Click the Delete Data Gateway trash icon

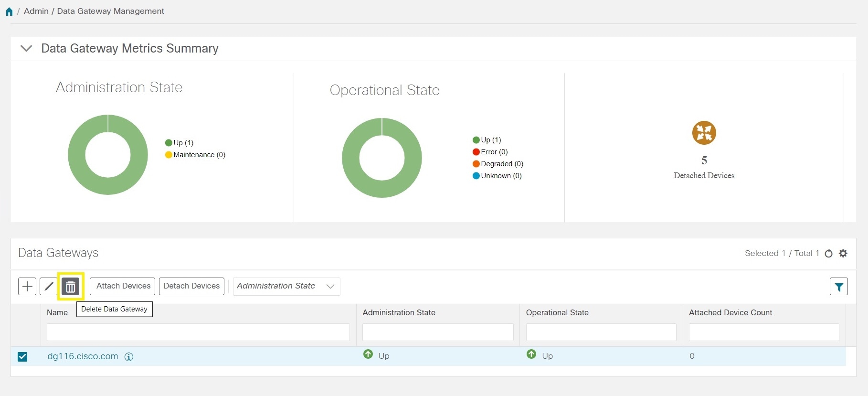pos(71,287)
